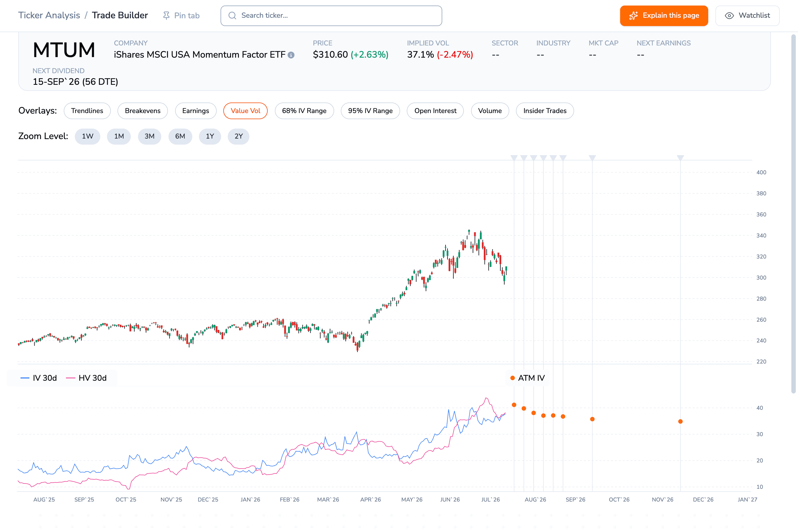Click the Pin tab label
Image resolution: width=798 pixels, height=532 pixels.
[186, 16]
